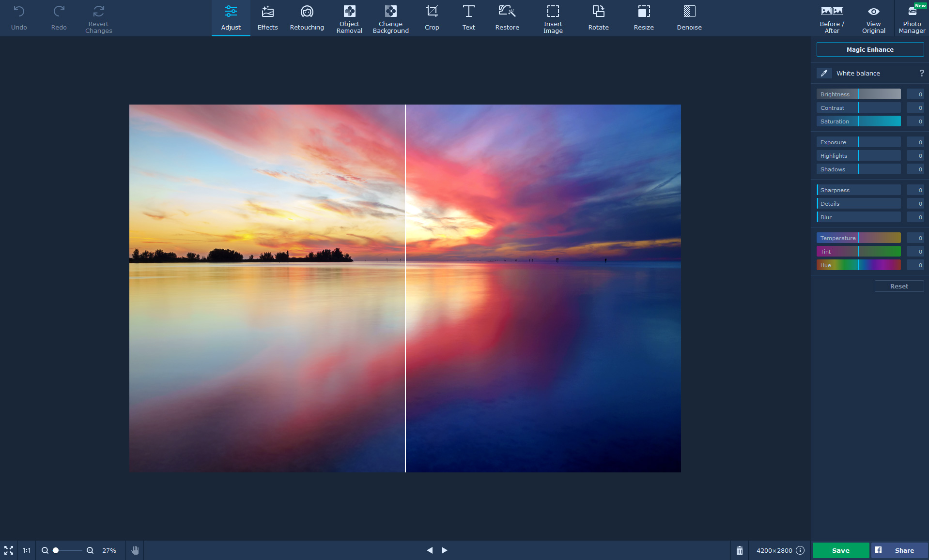
Task: Toggle View Original eye icon
Action: click(873, 18)
